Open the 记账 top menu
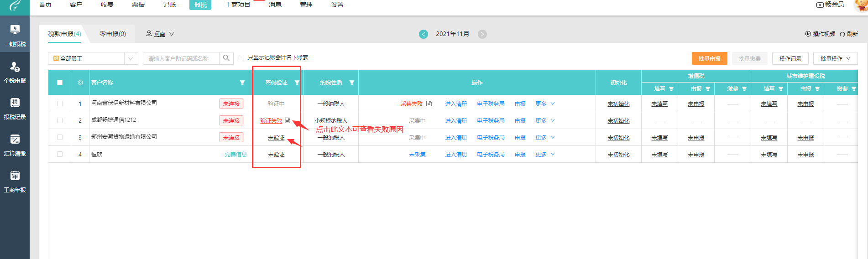The image size is (868, 259). click(169, 5)
